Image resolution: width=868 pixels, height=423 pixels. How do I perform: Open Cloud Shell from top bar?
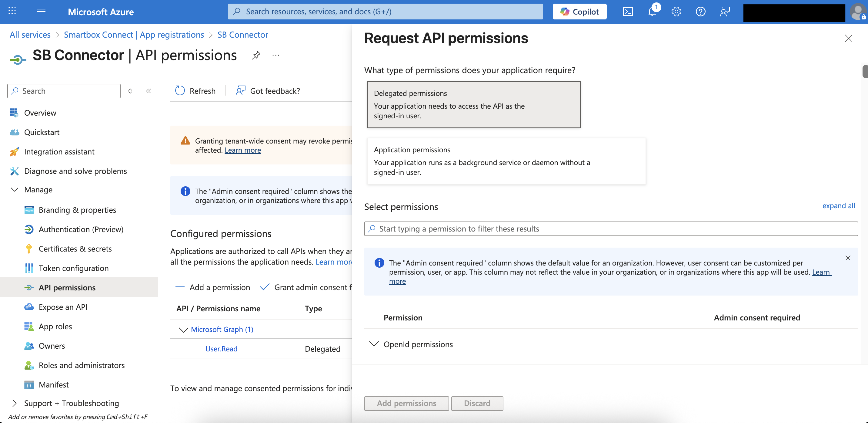coord(628,12)
